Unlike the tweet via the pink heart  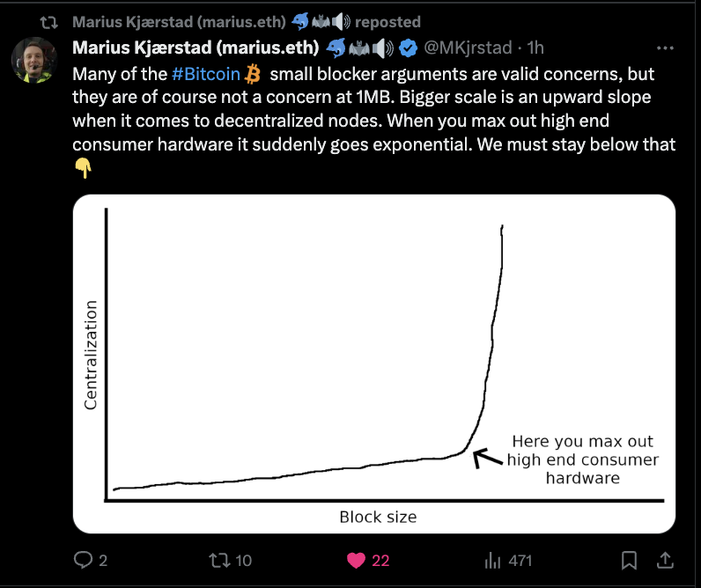point(356,560)
